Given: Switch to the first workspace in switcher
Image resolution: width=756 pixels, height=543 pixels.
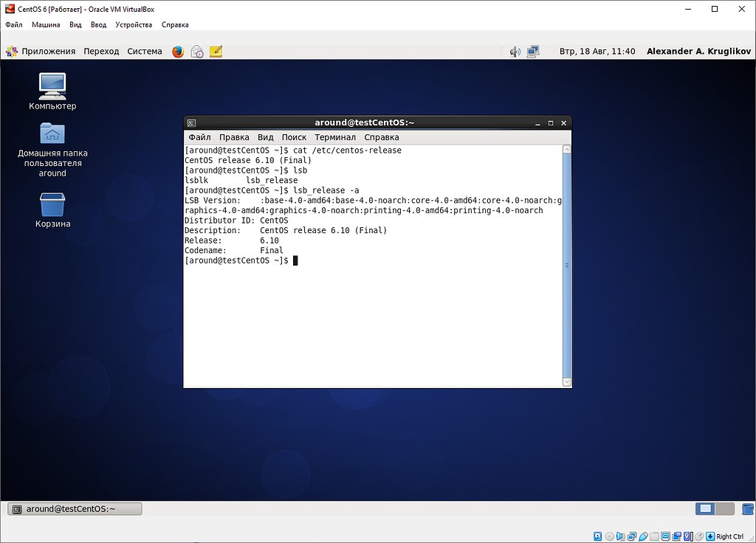Looking at the screenshot, I should [x=705, y=509].
